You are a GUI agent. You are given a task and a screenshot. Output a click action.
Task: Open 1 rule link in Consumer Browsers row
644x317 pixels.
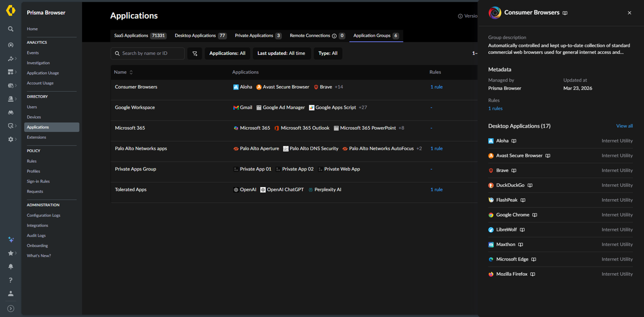coord(436,87)
